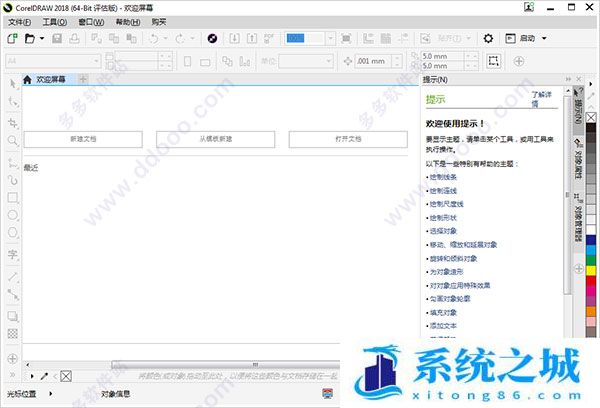Select the Artistic Media tool

pyautogui.click(x=13, y=180)
